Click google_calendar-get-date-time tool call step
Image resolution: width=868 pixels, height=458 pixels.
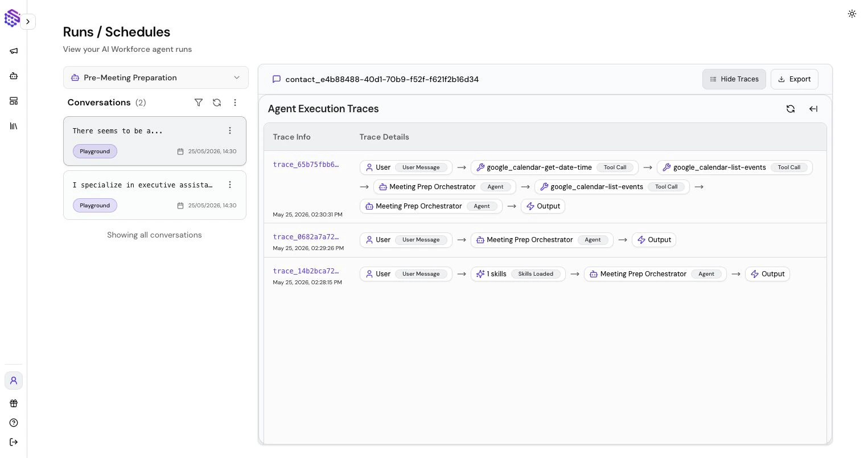pyautogui.click(x=554, y=167)
